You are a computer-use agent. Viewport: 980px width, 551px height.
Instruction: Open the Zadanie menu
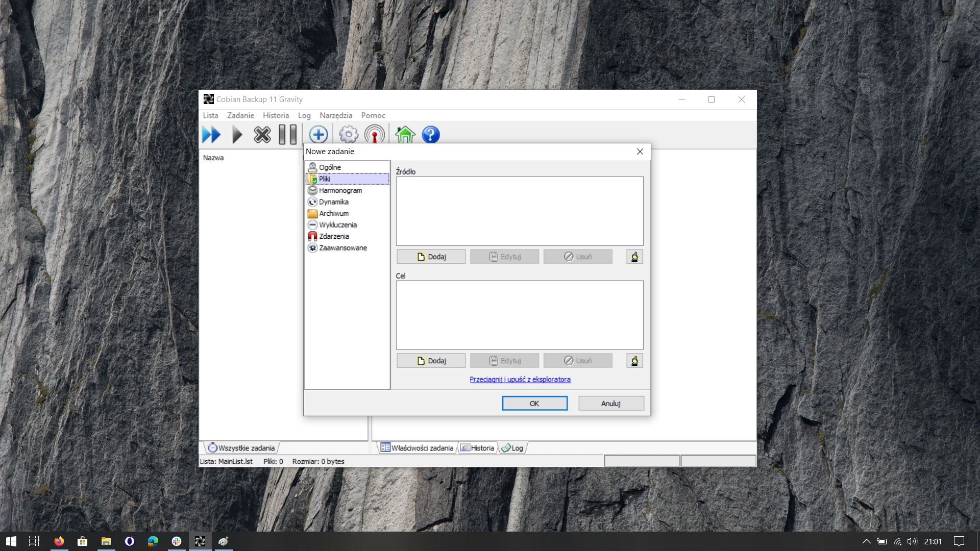(240, 115)
